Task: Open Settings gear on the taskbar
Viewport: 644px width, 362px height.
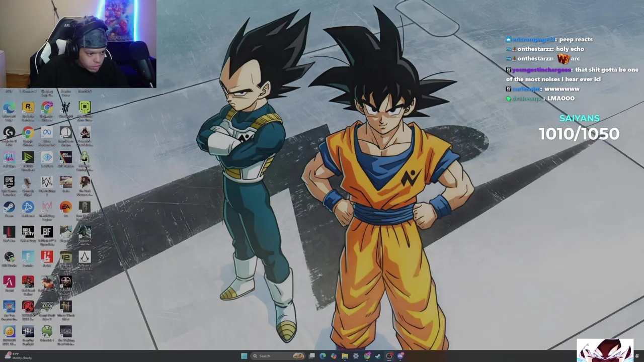Action: click(356, 356)
